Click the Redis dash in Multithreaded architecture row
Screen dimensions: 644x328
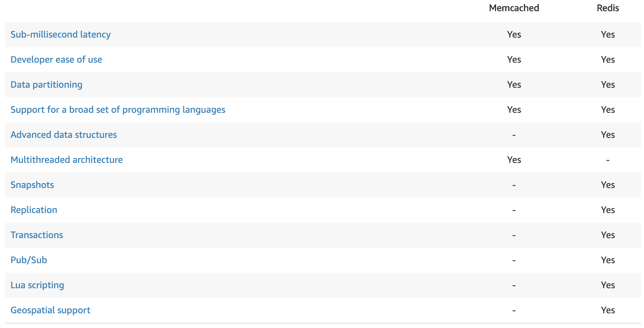(608, 160)
